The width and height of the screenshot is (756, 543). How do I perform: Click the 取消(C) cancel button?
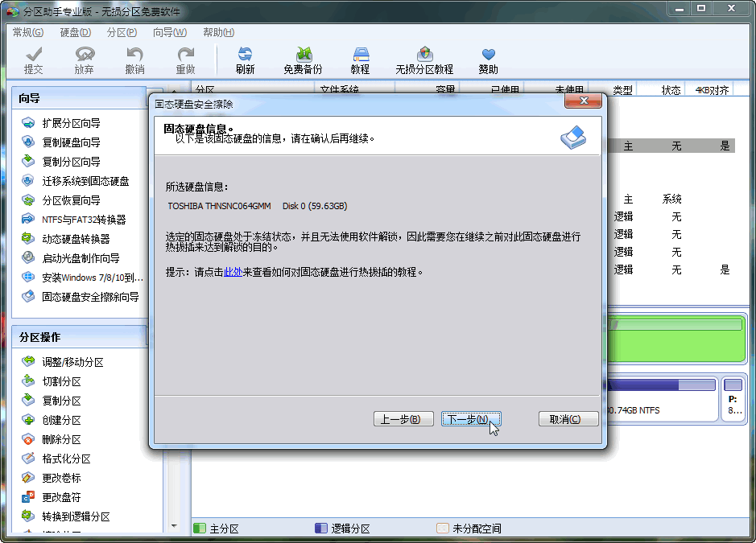(568, 419)
